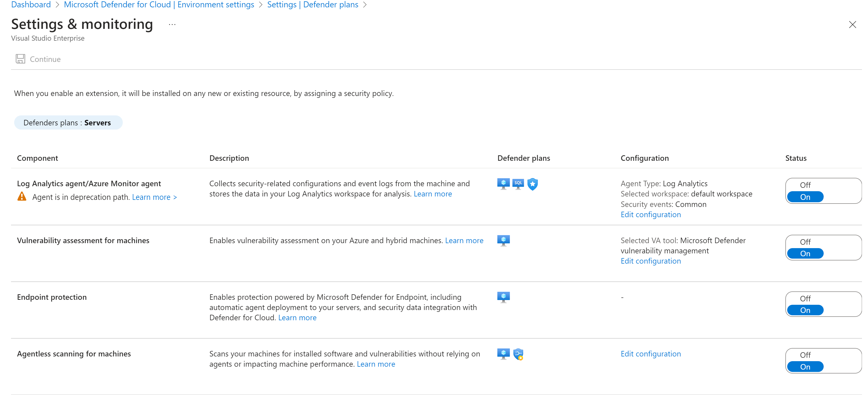Edit configuration for Agentless scanning
Viewport: 868px width, 395px height.
[x=650, y=354]
